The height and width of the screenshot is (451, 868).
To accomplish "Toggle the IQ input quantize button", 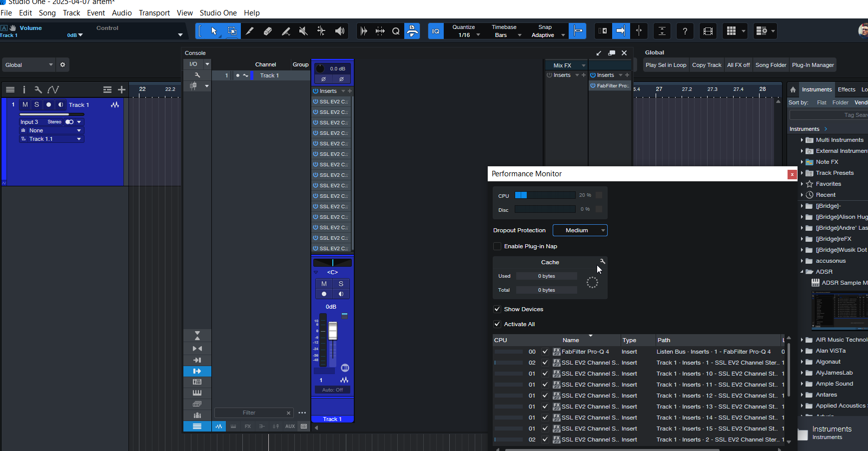I will (x=436, y=31).
